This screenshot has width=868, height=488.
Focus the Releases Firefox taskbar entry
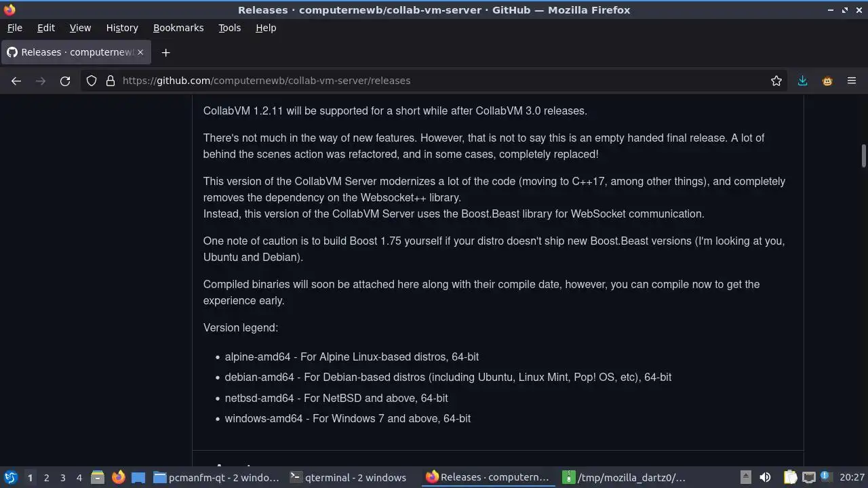[x=488, y=477]
